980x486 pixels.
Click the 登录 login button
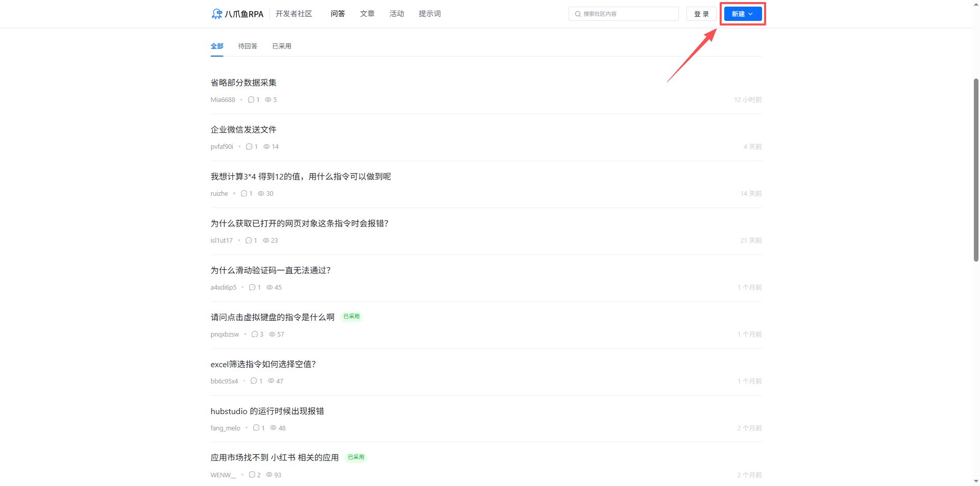click(701, 14)
